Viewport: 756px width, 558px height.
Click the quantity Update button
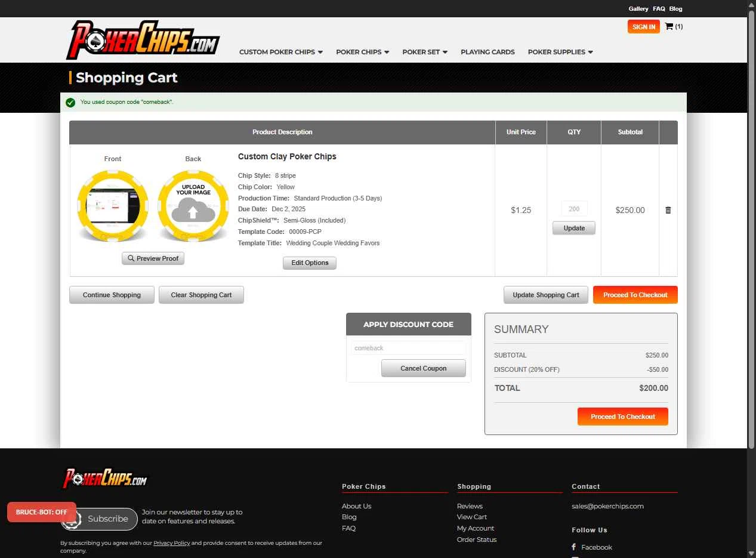(x=574, y=228)
